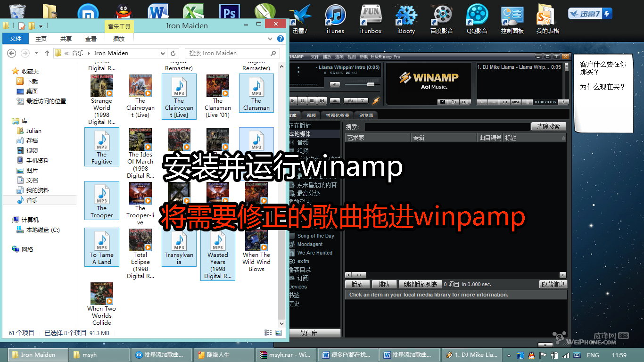Select the 音乐 library in the sidebar
The image size is (644, 362).
click(x=40, y=200)
